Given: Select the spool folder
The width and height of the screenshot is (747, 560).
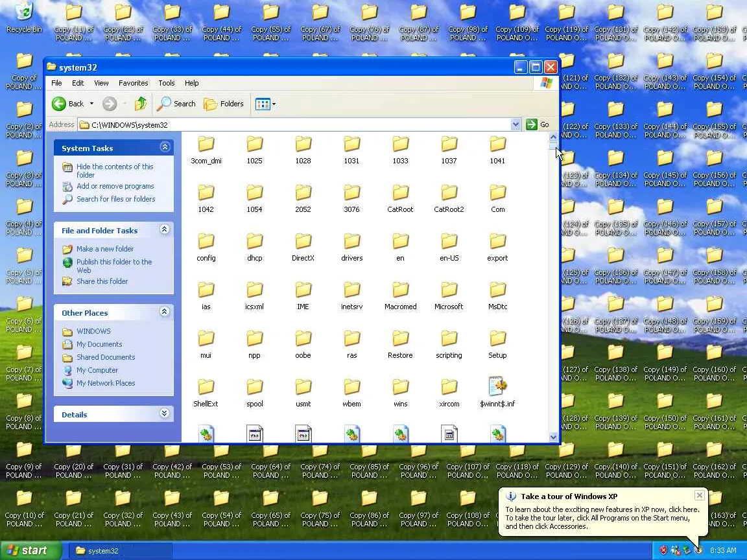Looking at the screenshot, I should point(254,393).
